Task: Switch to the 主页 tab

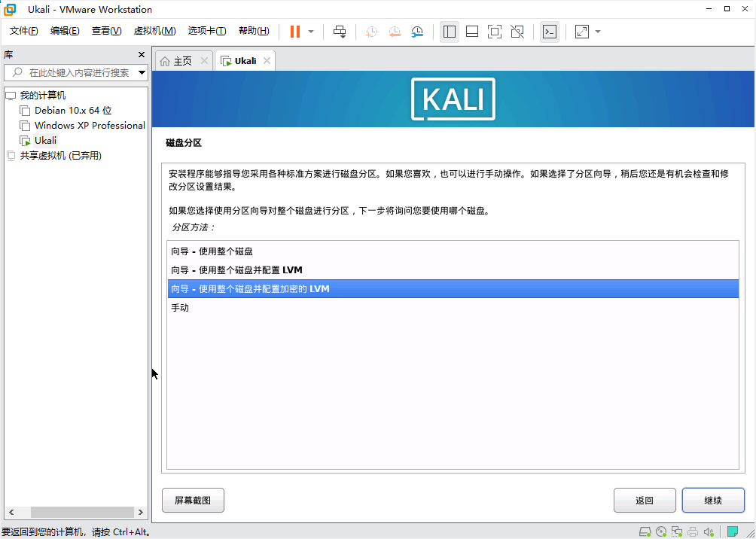Action: (x=183, y=61)
